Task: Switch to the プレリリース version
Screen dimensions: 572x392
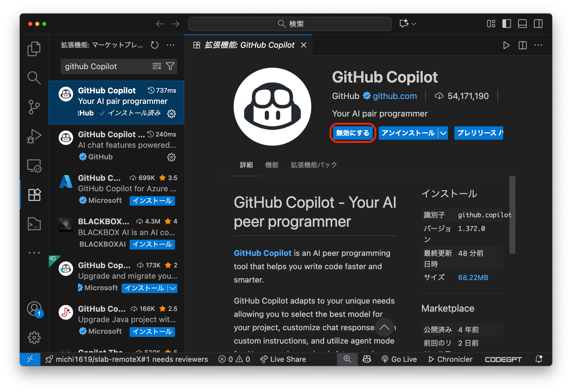Action: [x=479, y=133]
